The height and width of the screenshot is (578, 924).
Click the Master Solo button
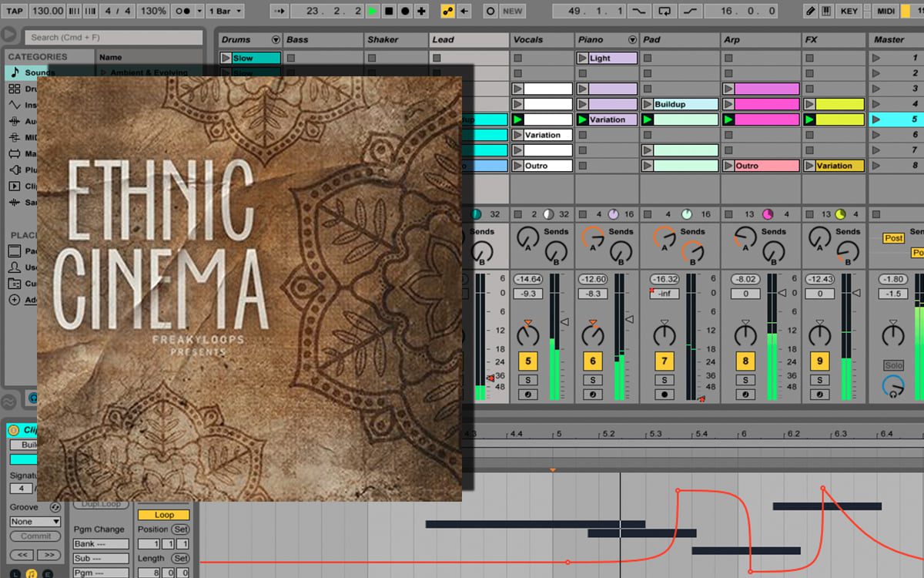click(x=893, y=365)
